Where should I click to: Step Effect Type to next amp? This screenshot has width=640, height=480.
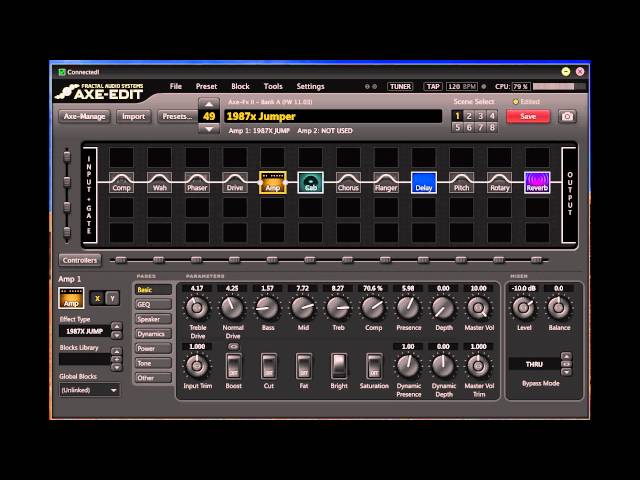(117, 336)
